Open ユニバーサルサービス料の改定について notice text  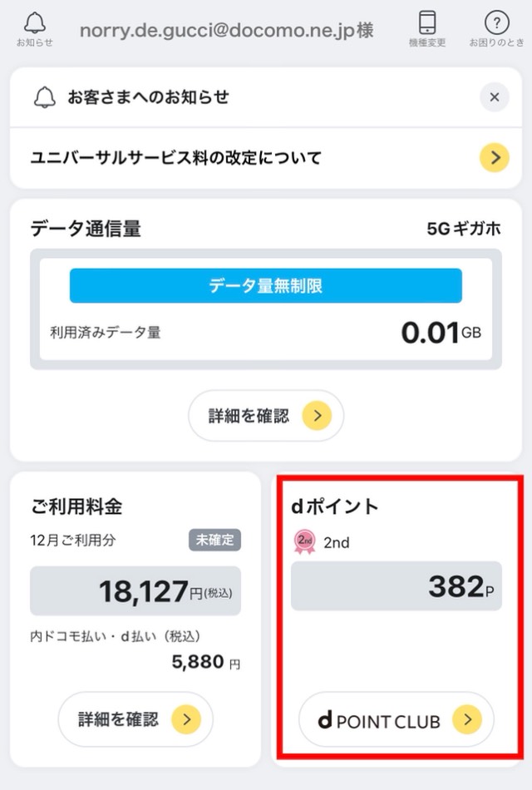176,158
